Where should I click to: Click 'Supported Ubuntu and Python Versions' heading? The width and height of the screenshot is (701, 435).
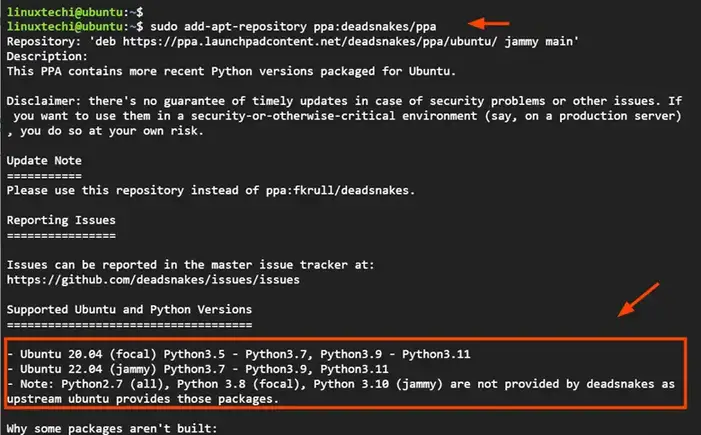pos(129,309)
